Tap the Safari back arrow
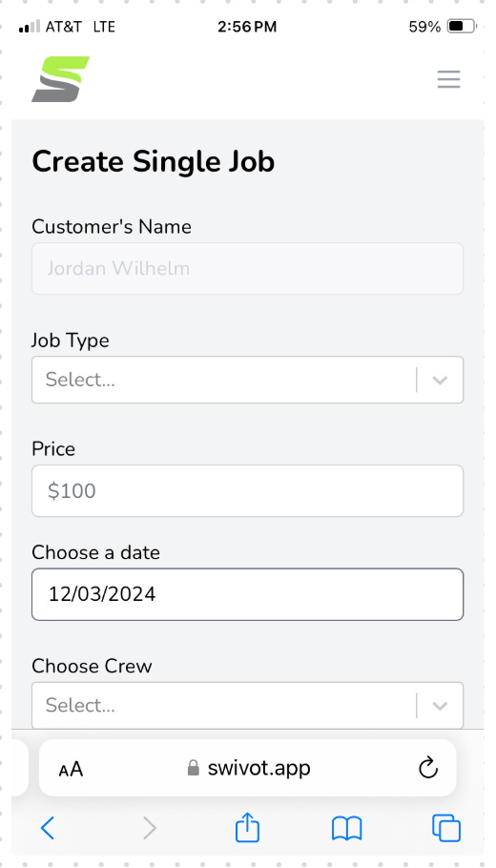The image size is (496, 868). coord(48,828)
